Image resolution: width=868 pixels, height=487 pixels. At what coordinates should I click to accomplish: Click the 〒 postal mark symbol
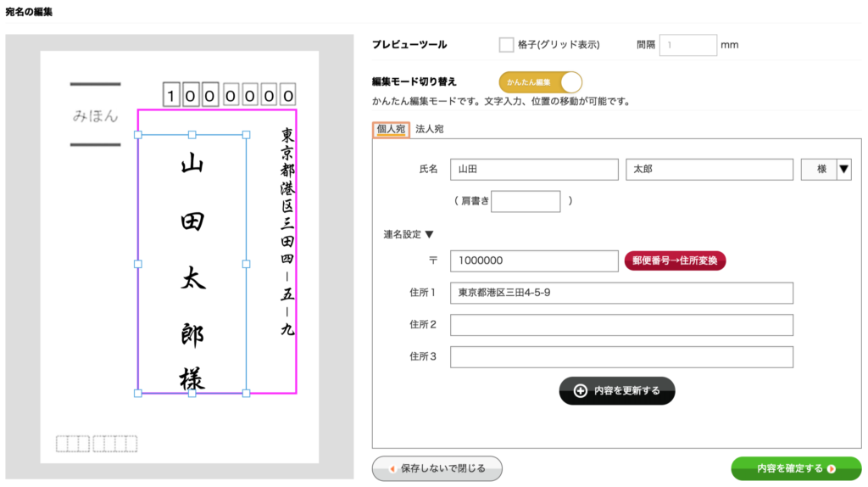coord(433,260)
